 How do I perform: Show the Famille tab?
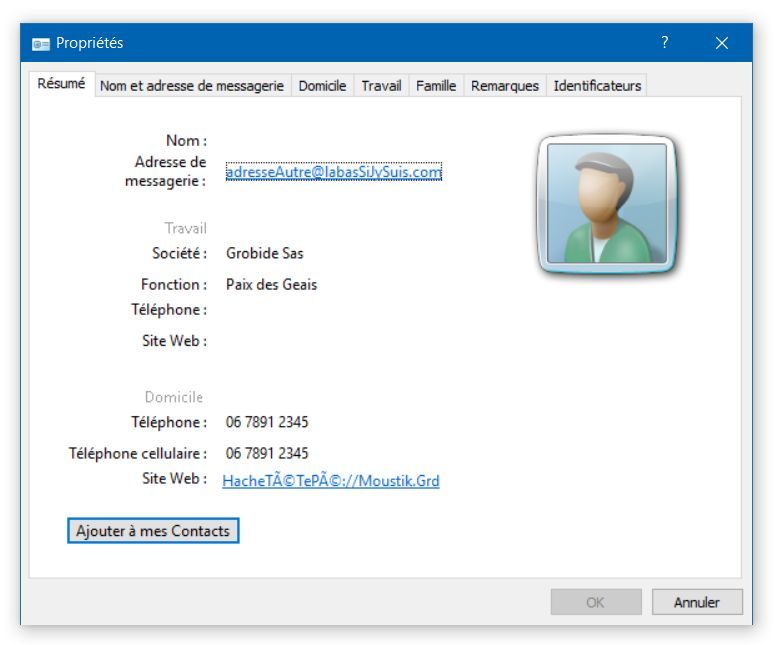(x=436, y=87)
